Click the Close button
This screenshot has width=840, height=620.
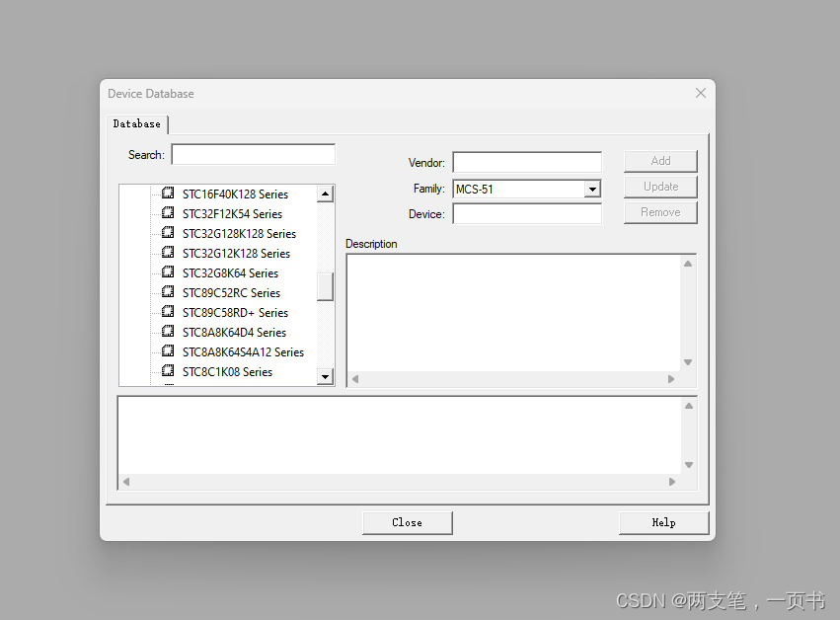(407, 522)
